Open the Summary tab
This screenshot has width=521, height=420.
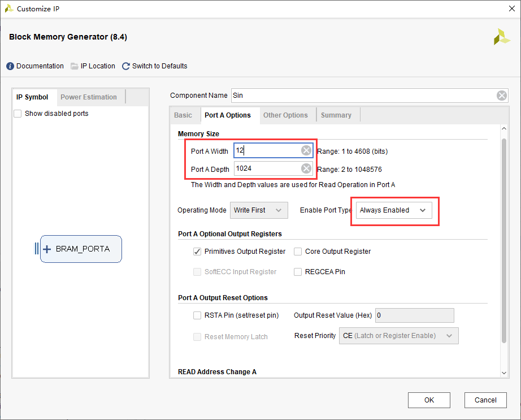click(336, 115)
